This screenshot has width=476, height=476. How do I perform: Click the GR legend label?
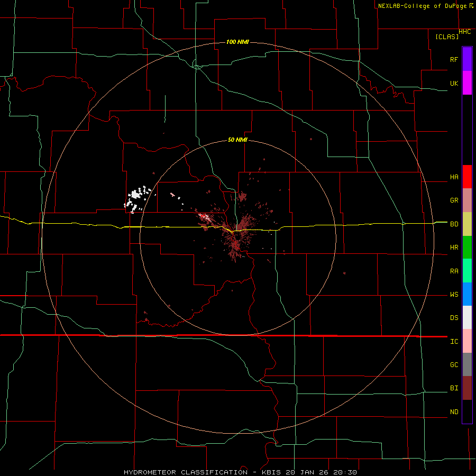tap(454, 200)
